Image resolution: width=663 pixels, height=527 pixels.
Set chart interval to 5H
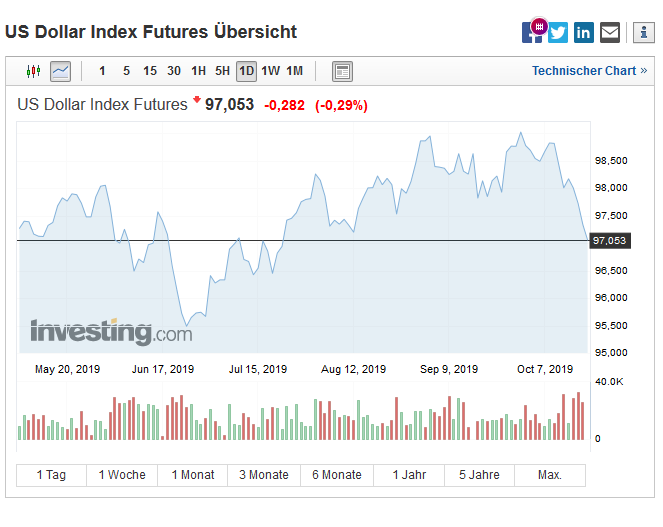pos(222,71)
